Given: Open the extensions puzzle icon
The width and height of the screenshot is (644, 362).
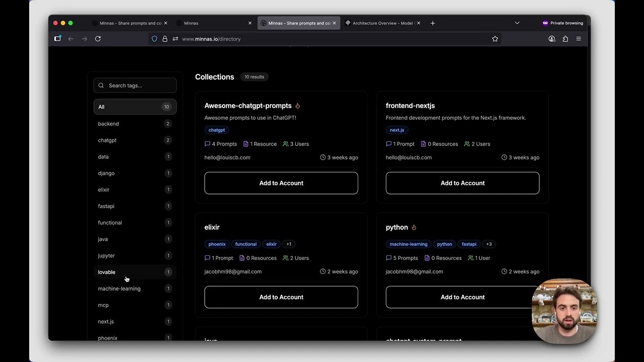Looking at the screenshot, I should 565,39.
